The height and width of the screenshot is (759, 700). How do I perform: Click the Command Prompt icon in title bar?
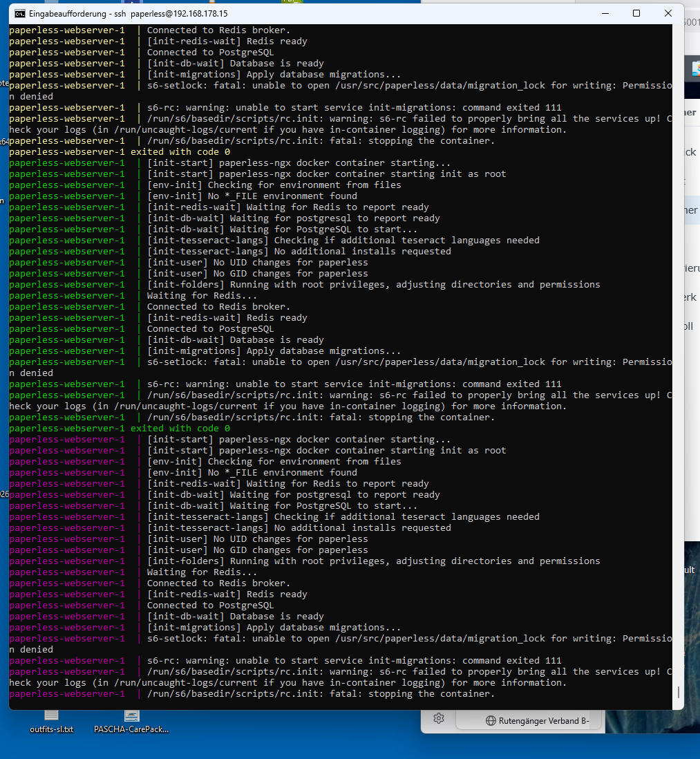point(21,13)
